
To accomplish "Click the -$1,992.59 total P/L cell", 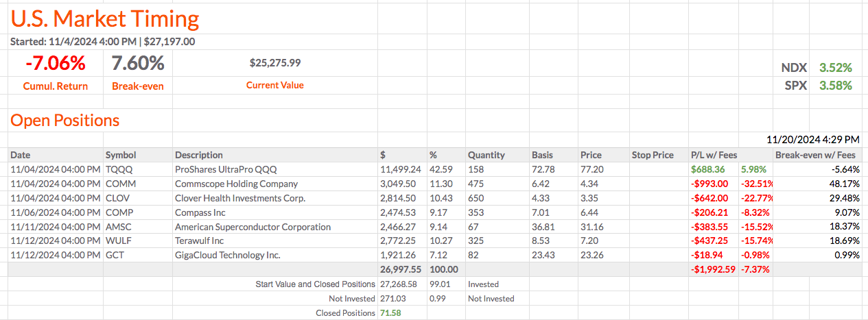I will 714,269.
